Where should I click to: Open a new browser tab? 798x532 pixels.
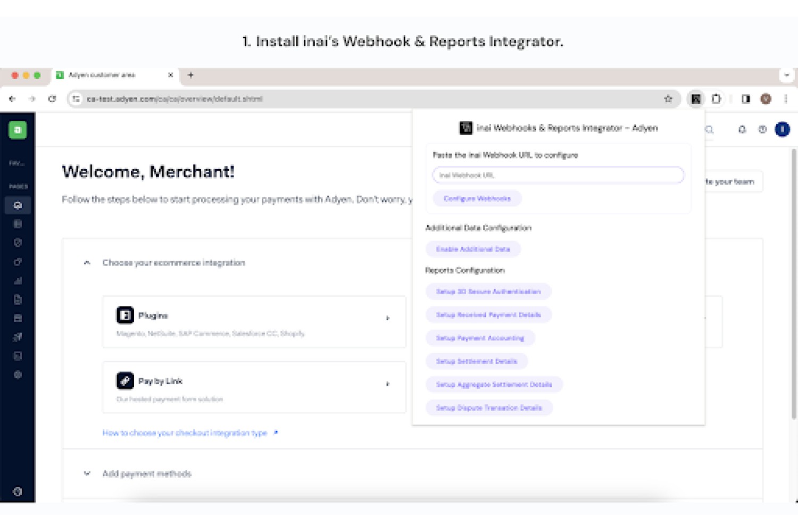(x=190, y=75)
